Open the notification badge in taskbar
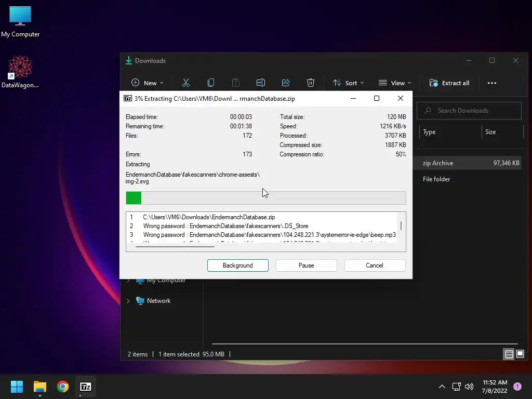The image size is (532, 399). pos(517,387)
